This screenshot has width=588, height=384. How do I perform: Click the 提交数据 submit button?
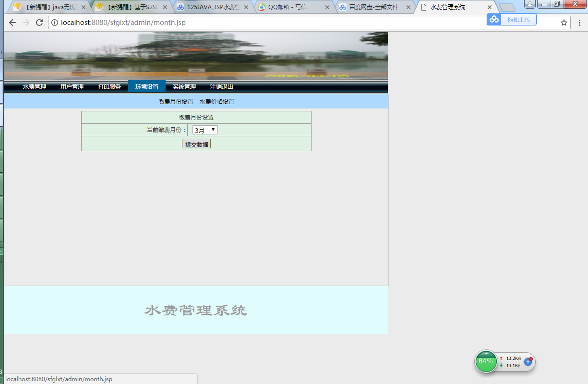196,144
